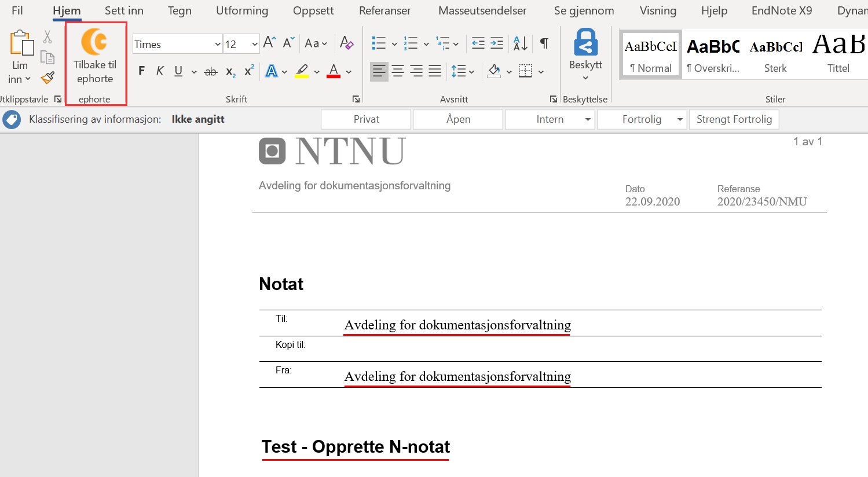This screenshot has height=477, width=868.
Task: Toggle subscript formatting
Action: pyautogui.click(x=230, y=72)
